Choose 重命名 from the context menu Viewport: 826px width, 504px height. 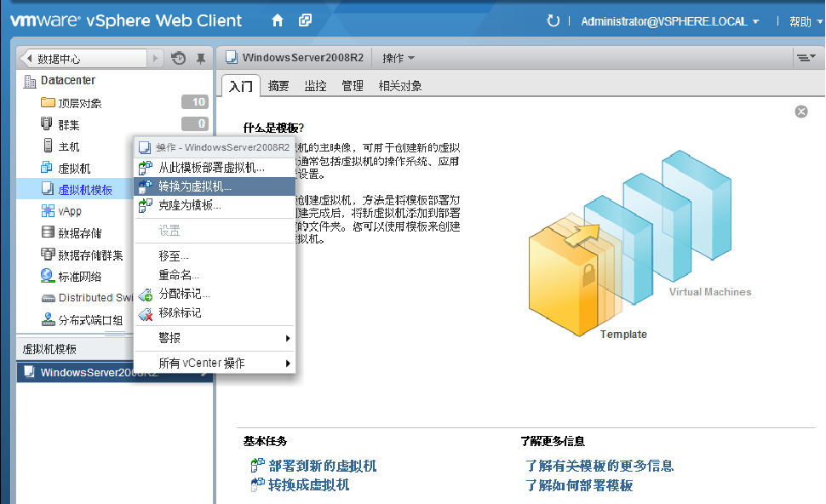(x=215, y=275)
